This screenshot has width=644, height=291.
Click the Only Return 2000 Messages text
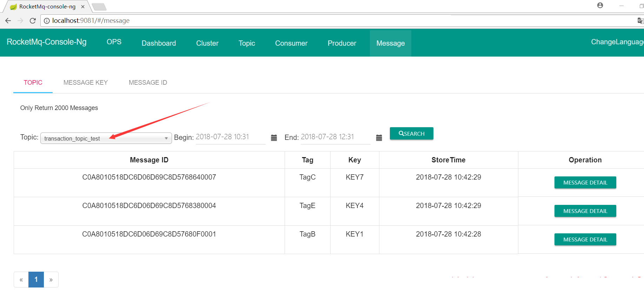click(x=59, y=108)
